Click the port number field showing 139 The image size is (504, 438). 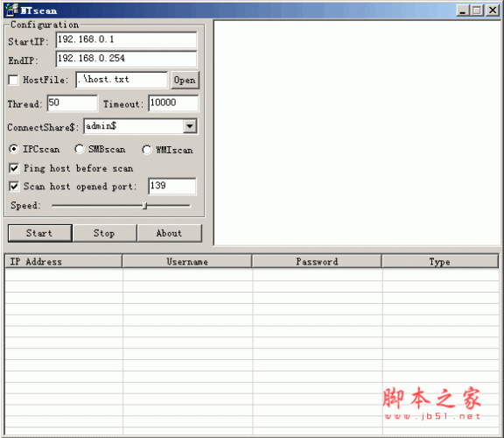pos(172,186)
